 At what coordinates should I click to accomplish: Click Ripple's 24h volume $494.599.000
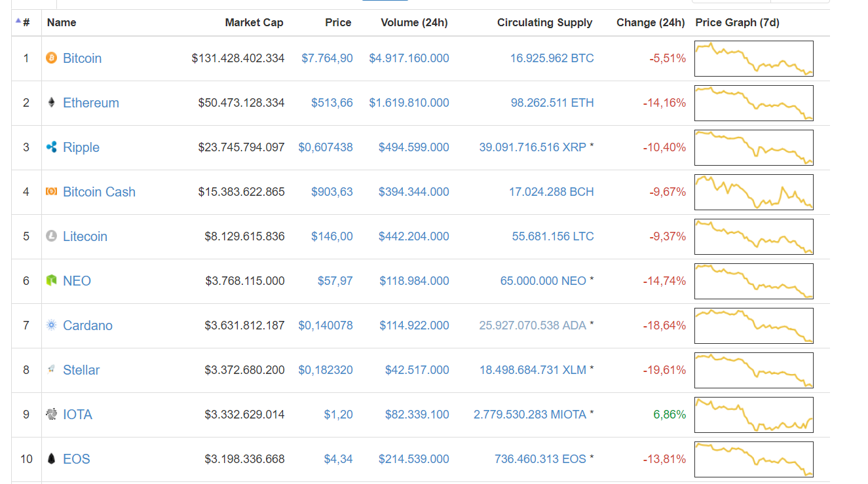pos(414,147)
